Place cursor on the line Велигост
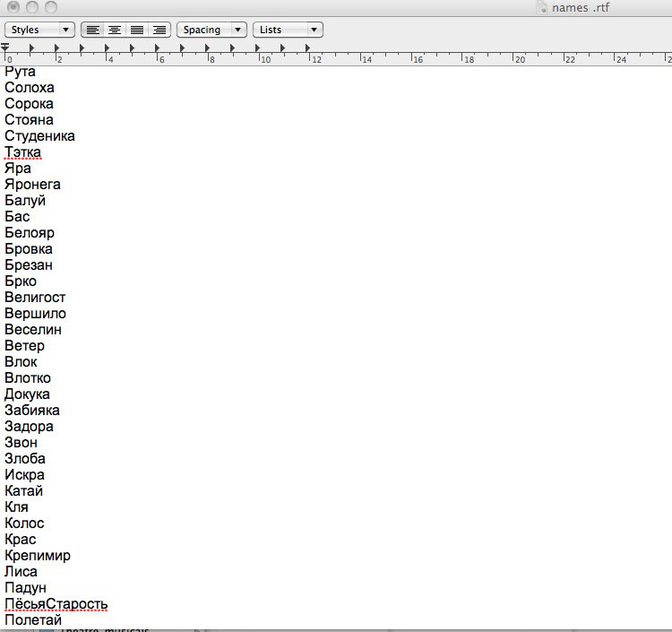This screenshot has width=672, height=632. (35, 298)
